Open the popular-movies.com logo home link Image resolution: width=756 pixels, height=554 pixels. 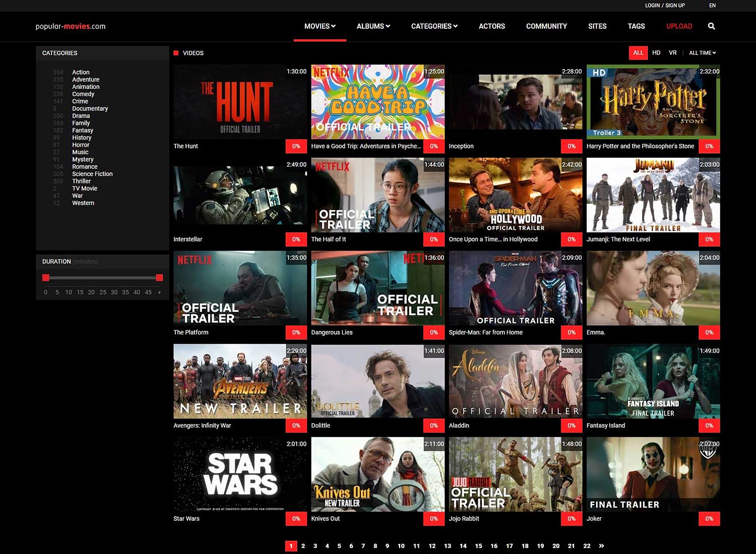(x=71, y=26)
